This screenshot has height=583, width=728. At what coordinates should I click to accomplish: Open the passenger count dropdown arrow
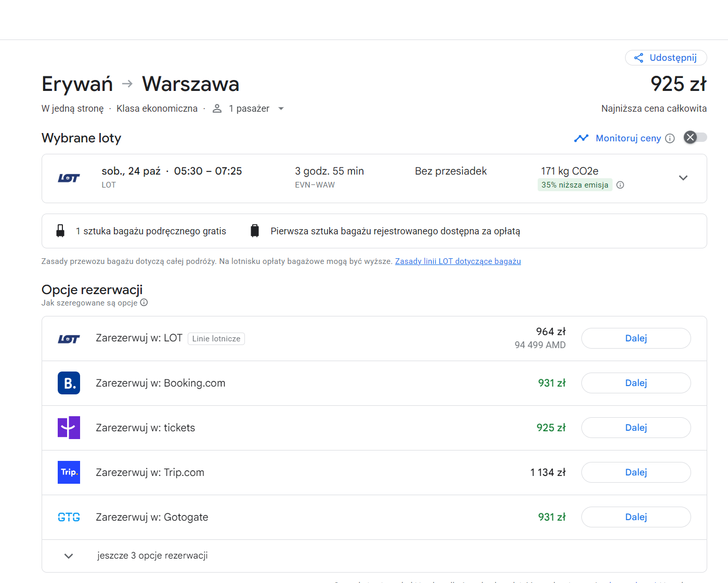click(281, 109)
